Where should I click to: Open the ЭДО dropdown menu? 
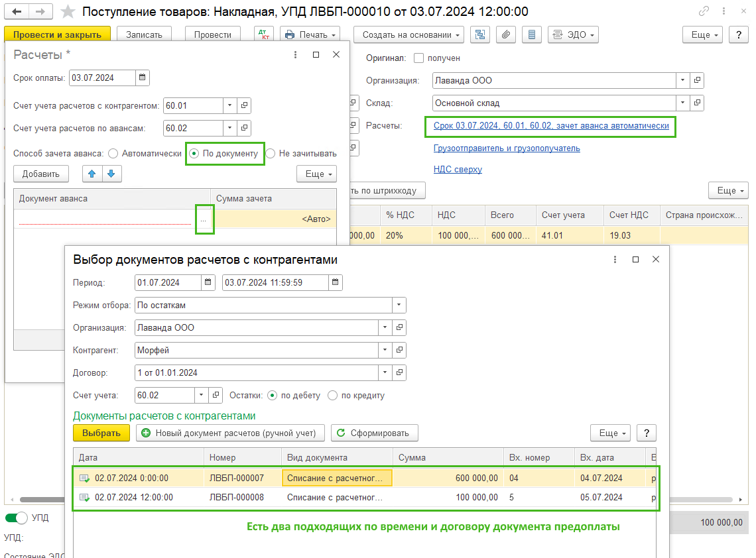point(573,34)
